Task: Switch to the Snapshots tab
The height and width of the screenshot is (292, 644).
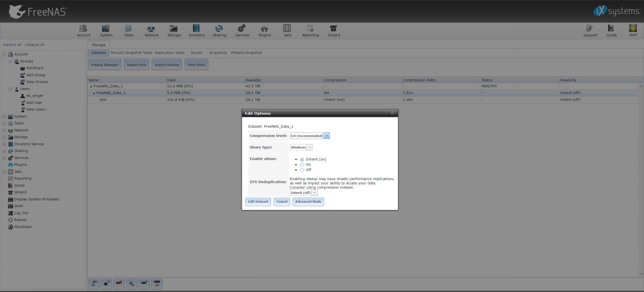Action: pos(218,53)
